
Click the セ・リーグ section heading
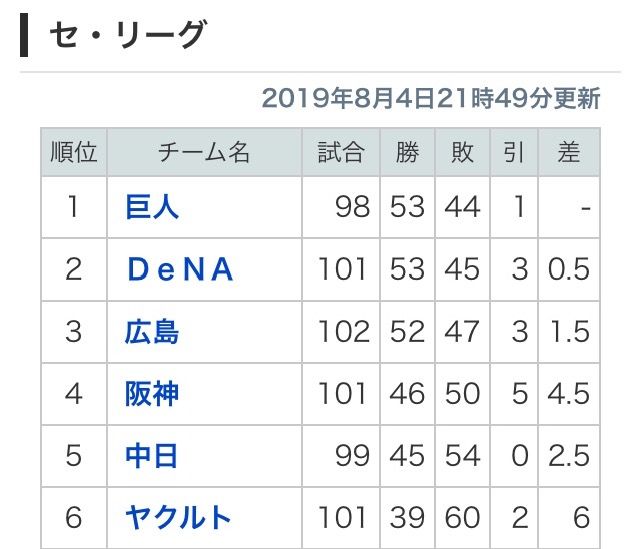tap(127, 36)
